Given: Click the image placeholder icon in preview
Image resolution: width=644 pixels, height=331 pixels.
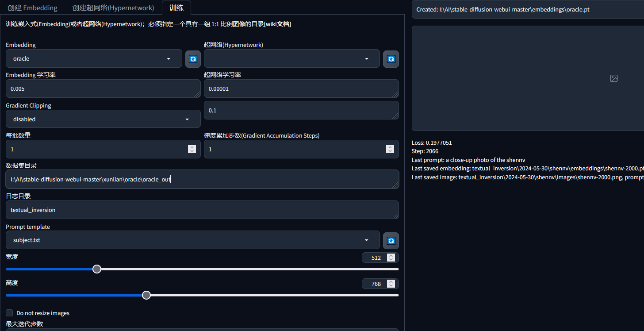Looking at the screenshot, I should [613, 78].
